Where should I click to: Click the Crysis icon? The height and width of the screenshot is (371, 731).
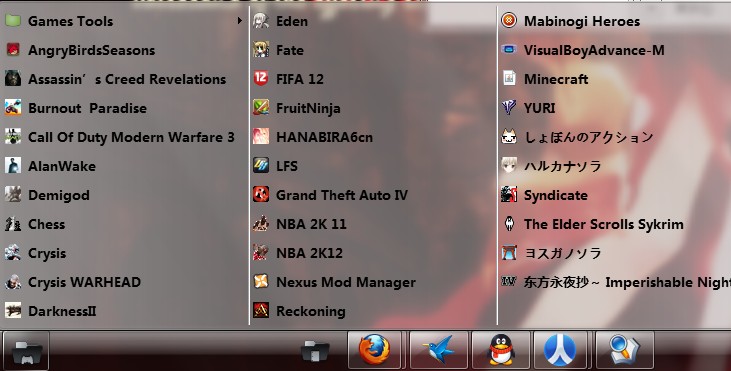(13, 253)
